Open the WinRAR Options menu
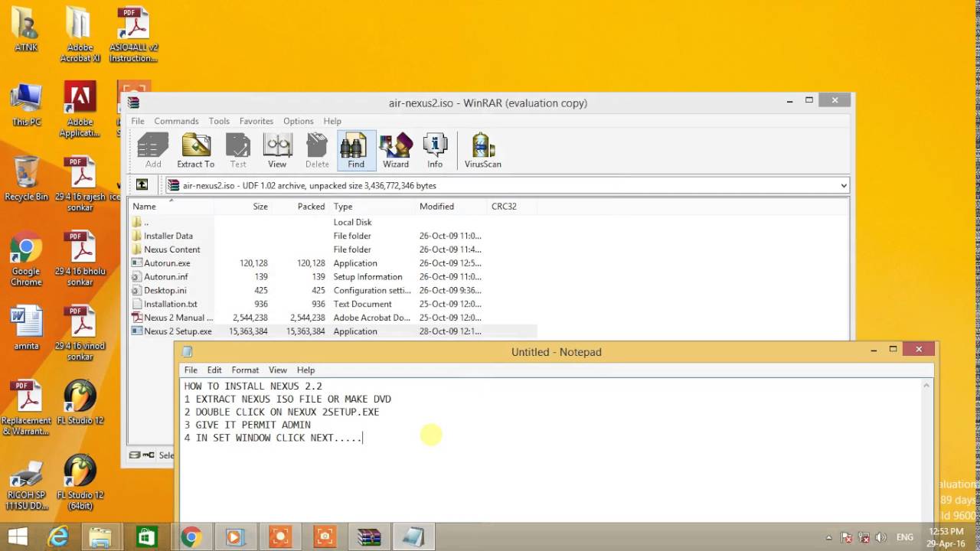 (298, 121)
